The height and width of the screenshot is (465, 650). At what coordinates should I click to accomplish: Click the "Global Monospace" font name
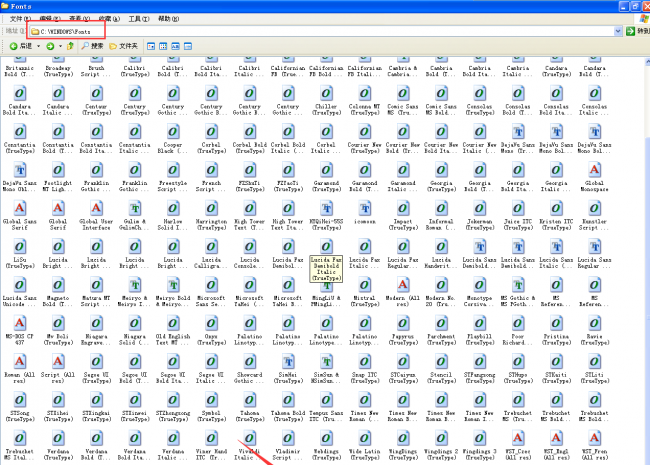pos(594,186)
